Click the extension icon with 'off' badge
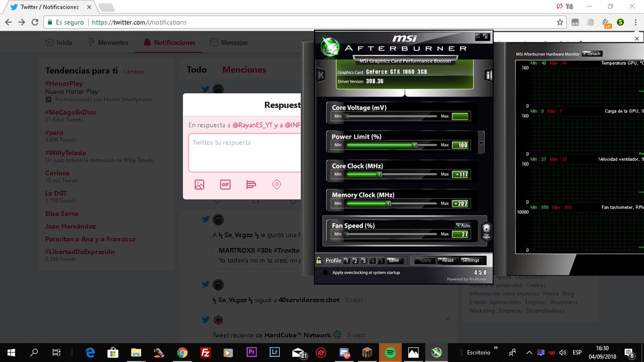Image resolution: width=644 pixels, height=362 pixels. pos(606,23)
